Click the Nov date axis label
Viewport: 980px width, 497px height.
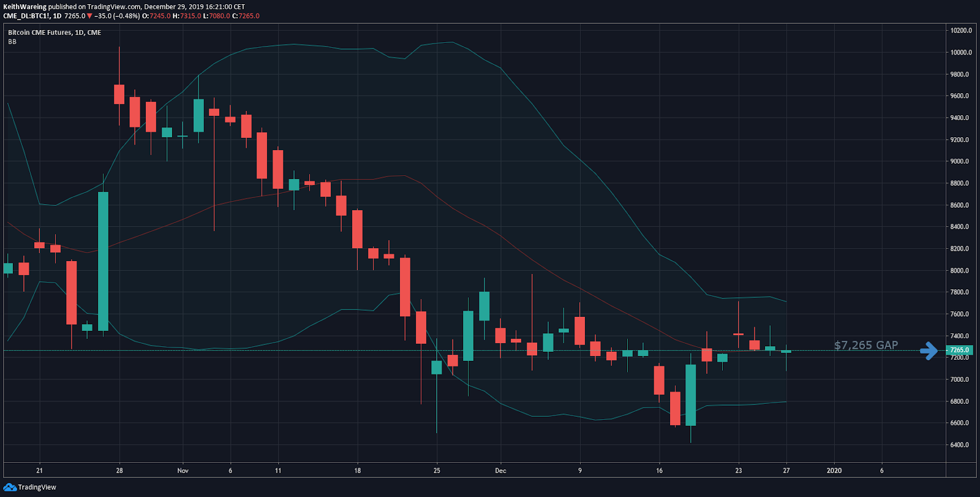tap(183, 471)
